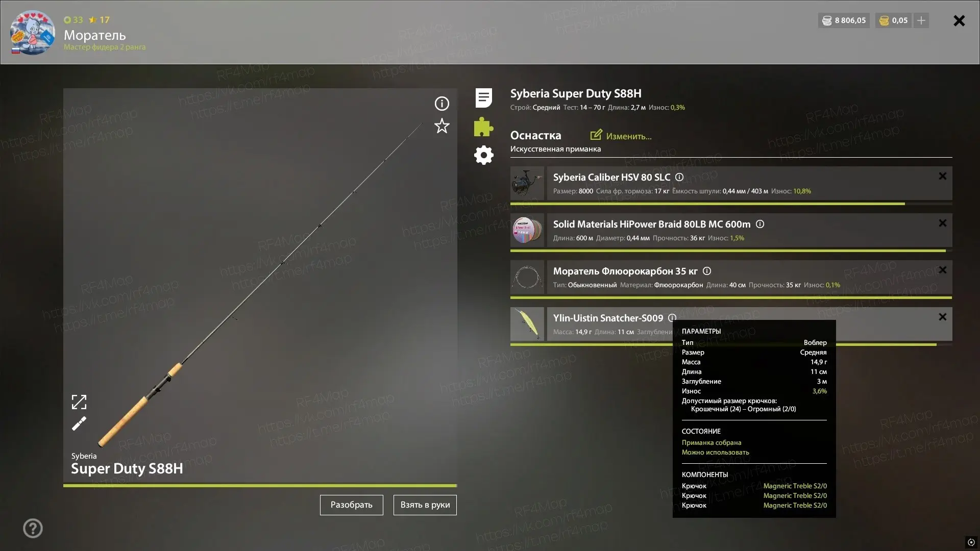Click the Приманка собрана status text

pyautogui.click(x=712, y=442)
